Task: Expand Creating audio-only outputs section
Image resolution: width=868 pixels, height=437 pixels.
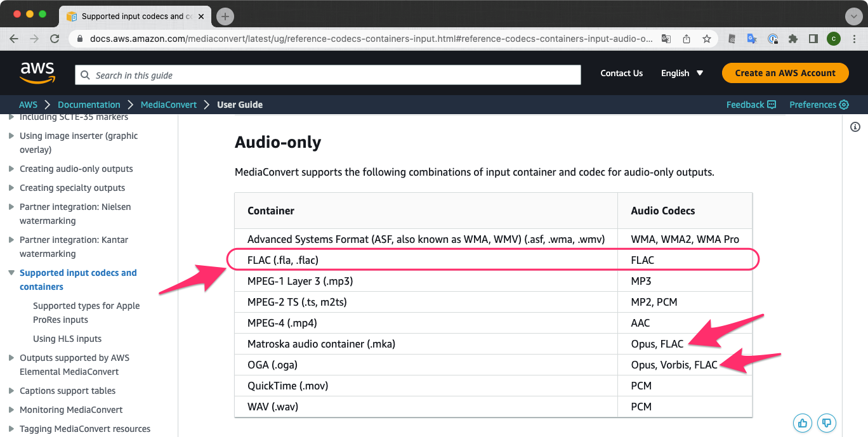Action: pyautogui.click(x=11, y=169)
